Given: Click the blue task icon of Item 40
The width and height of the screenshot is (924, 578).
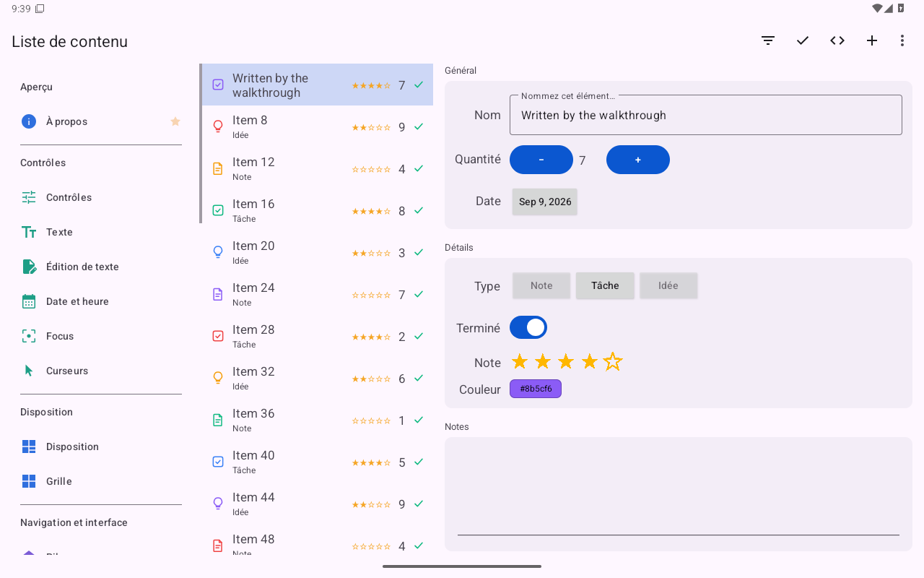Looking at the screenshot, I should click(x=218, y=462).
